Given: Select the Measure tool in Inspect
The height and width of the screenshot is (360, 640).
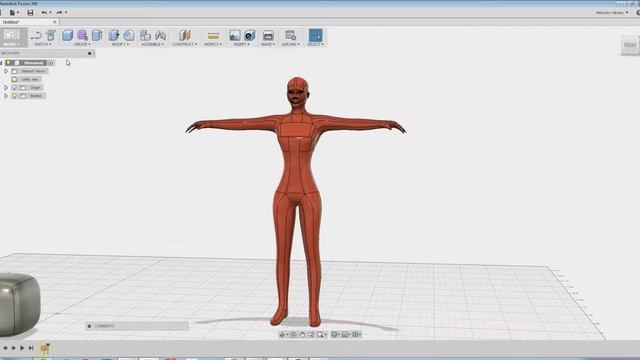Looking at the screenshot, I should [213, 36].
